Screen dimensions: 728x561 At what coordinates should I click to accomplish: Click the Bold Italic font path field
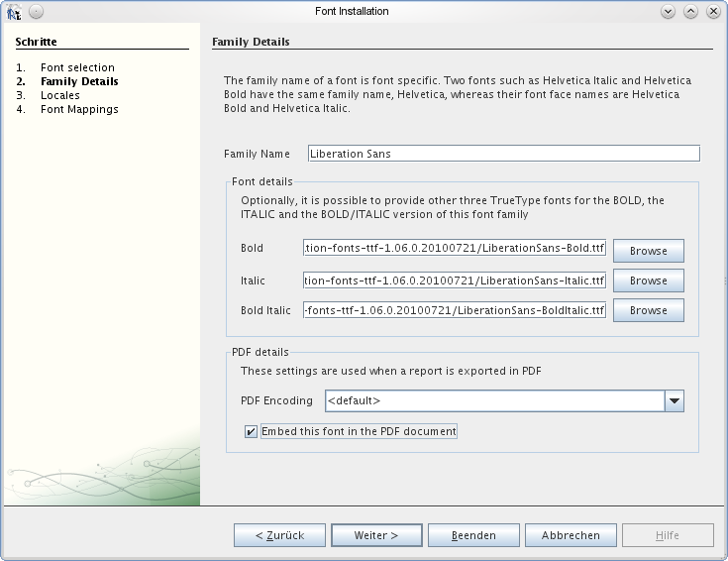455,310
